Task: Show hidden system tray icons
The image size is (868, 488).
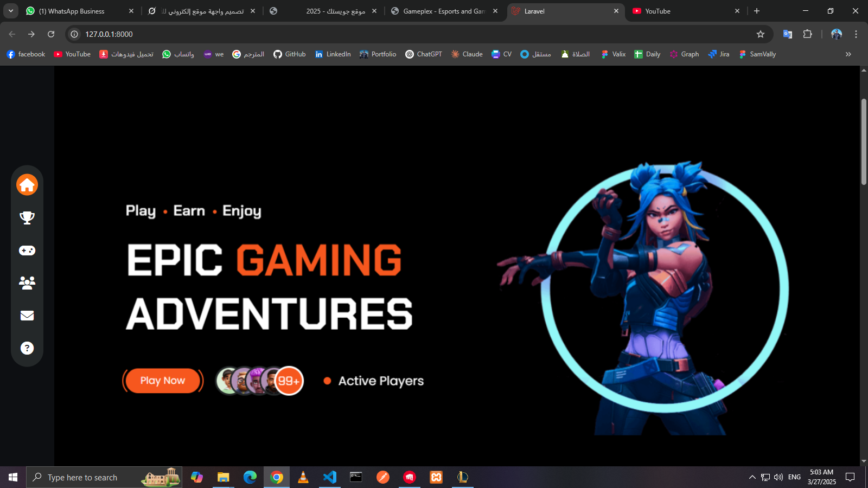Action: click(752, 477)
